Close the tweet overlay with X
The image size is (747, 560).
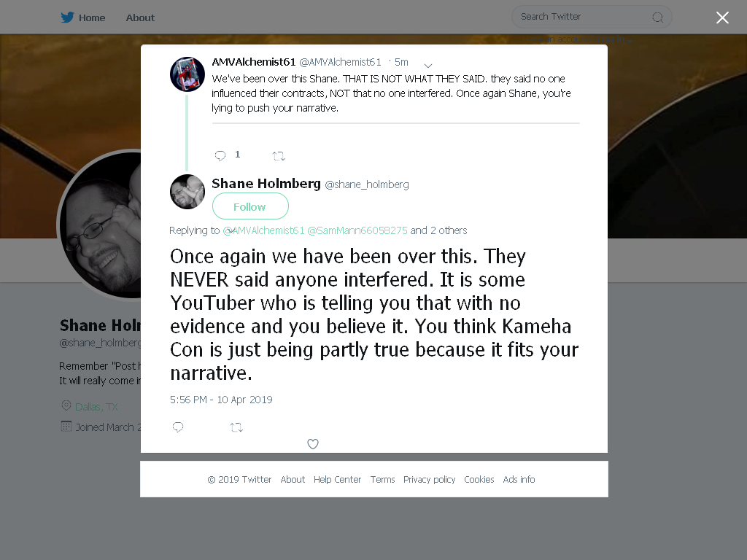pos(722,17)
